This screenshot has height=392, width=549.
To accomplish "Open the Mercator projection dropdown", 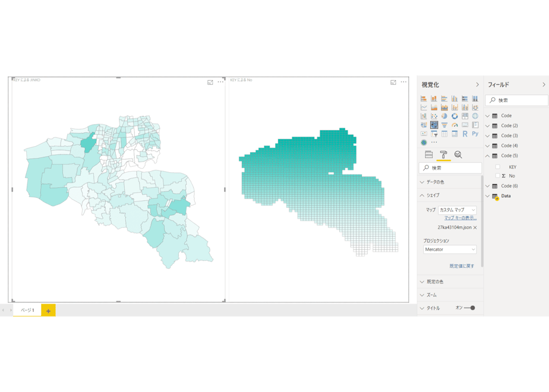I will (x=450, y=249).
